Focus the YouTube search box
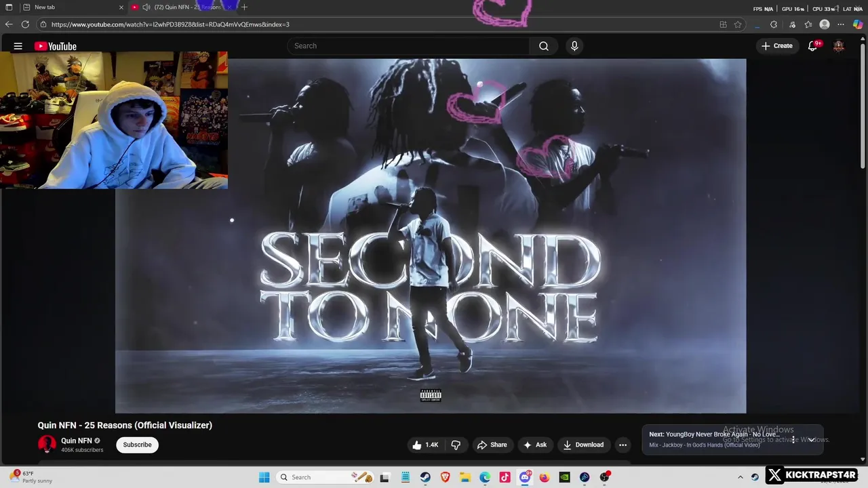Image resolution: width=868 pixels, height=488 pixels. 408,46
